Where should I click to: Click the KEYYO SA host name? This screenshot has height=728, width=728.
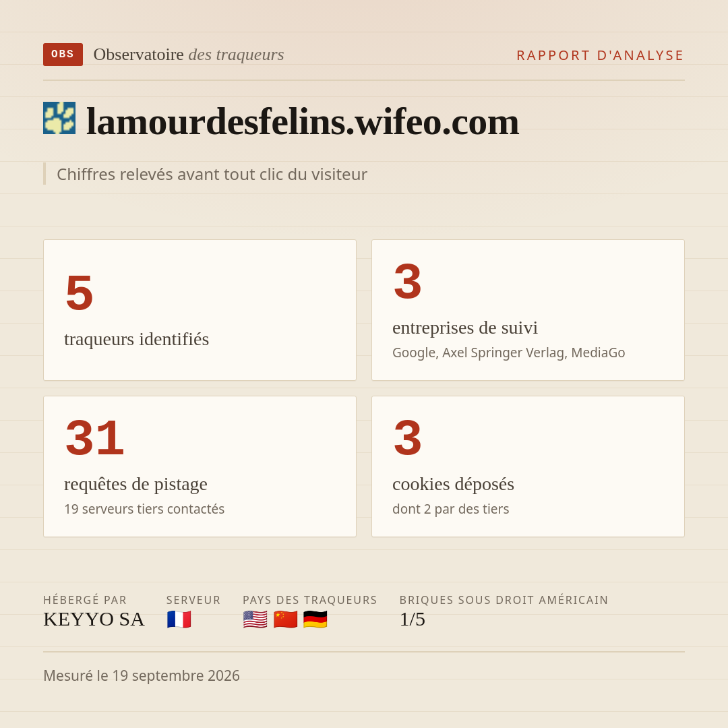coord(94,619)
